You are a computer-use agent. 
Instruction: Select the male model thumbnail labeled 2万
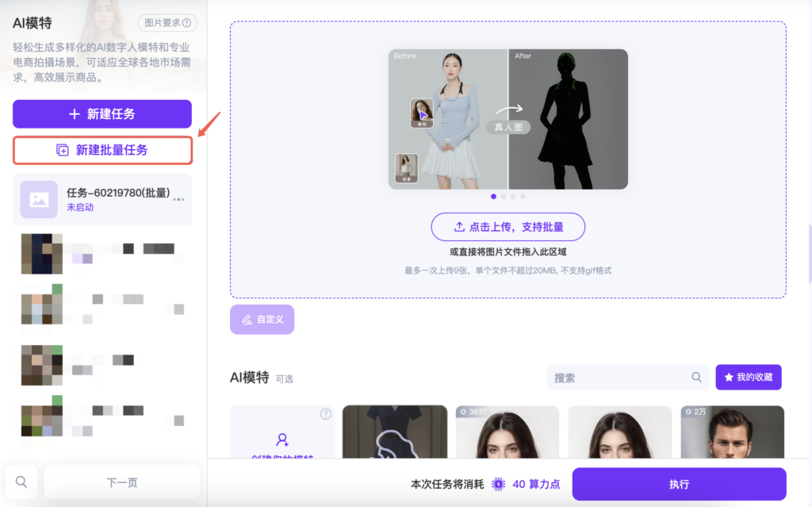coord(732,432)
